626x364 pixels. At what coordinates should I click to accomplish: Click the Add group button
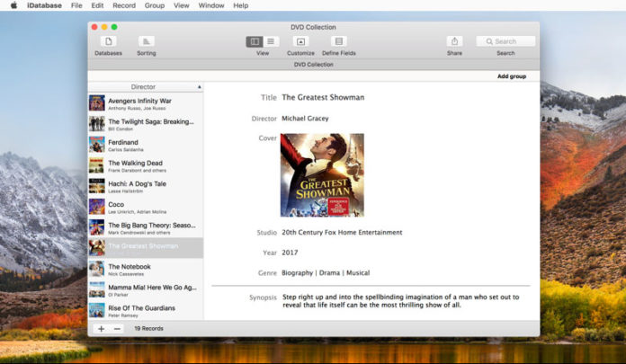512,76
